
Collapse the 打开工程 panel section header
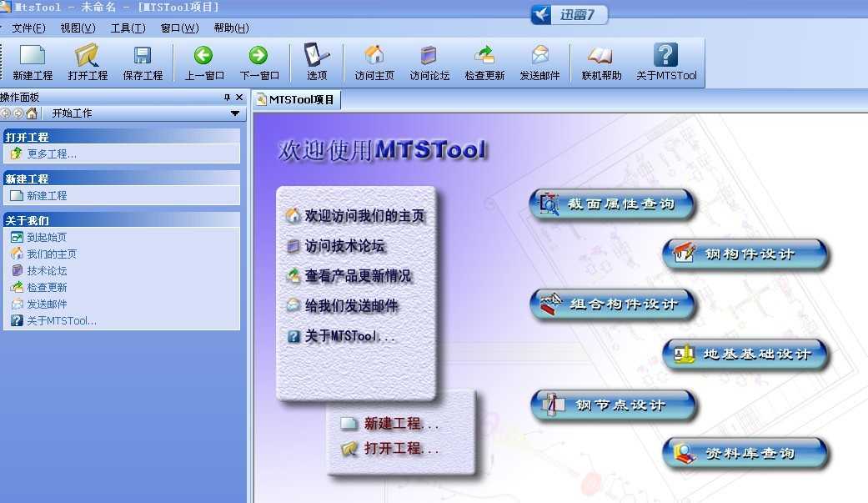121,137
